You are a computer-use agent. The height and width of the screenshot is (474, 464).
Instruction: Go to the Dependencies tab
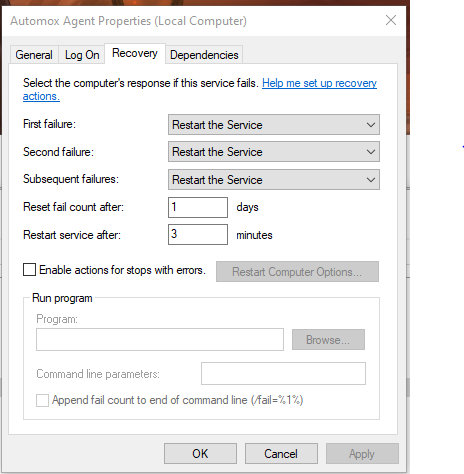point(204,55)
